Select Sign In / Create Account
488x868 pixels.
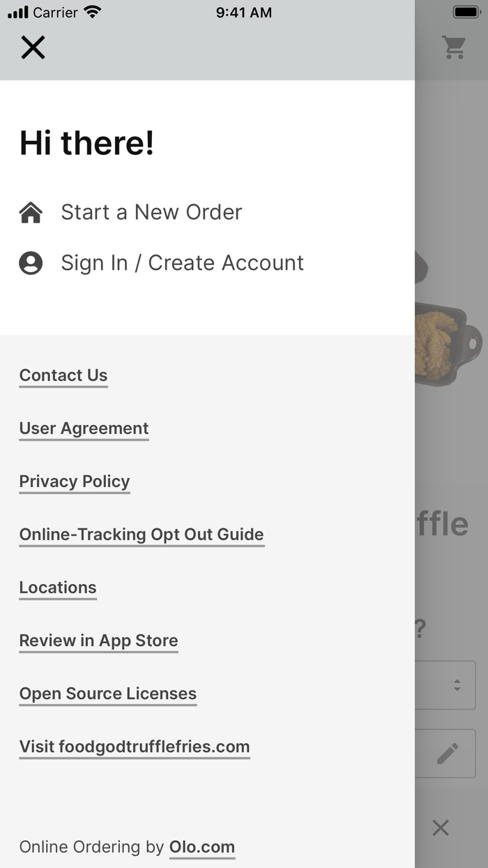(x=182, y=263)
